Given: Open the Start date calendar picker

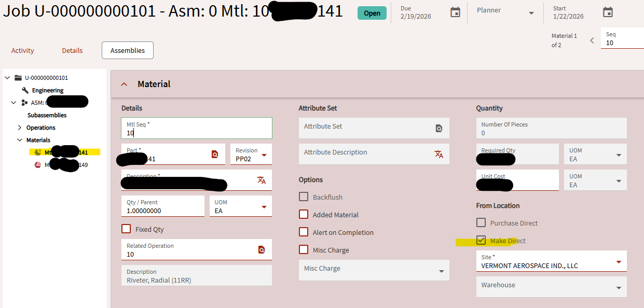Looking at the screenshot, I should click(608, 12).
